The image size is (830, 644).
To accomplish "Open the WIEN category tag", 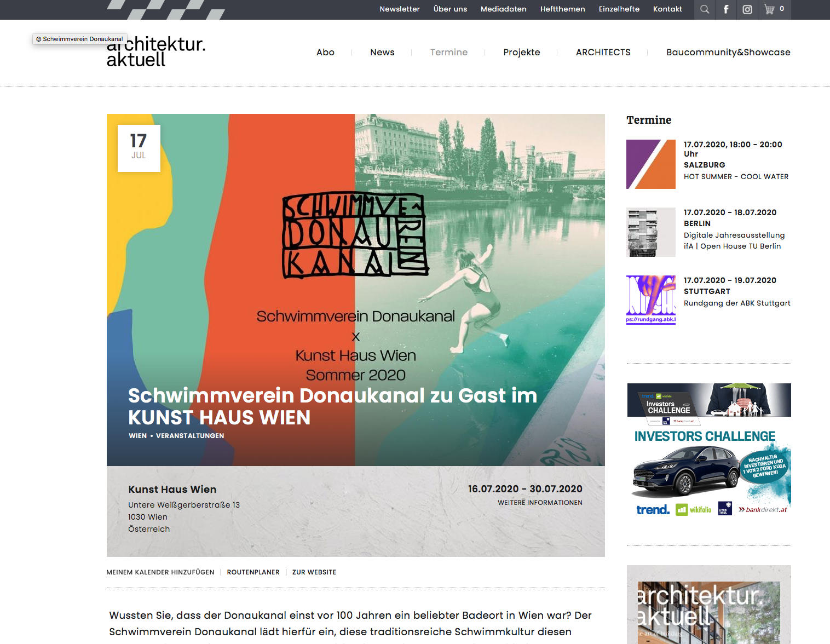I will 138,436.
